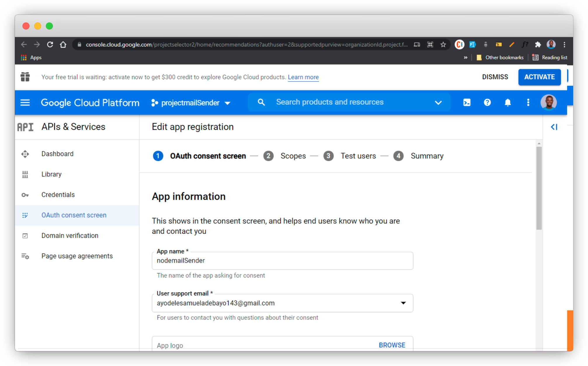The height and width of the screenshot is (366, 588).
Task: Click the red C extension icon
Action: (x=459, y=44)
